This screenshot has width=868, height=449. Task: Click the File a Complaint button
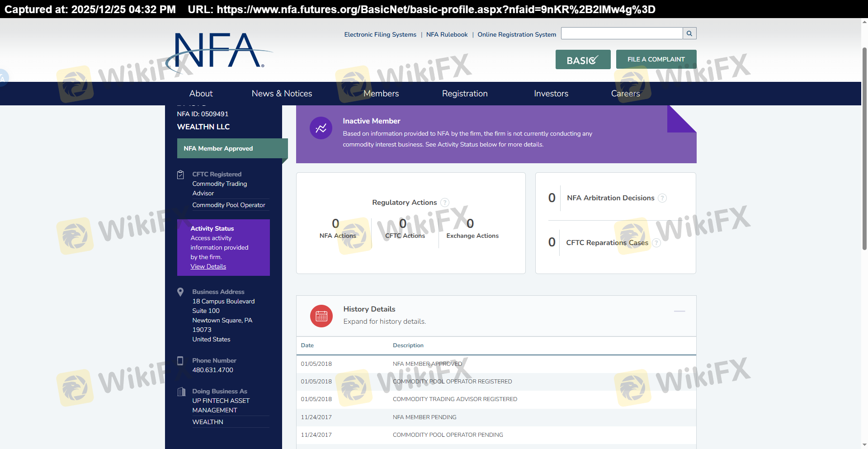click(656, 59)
